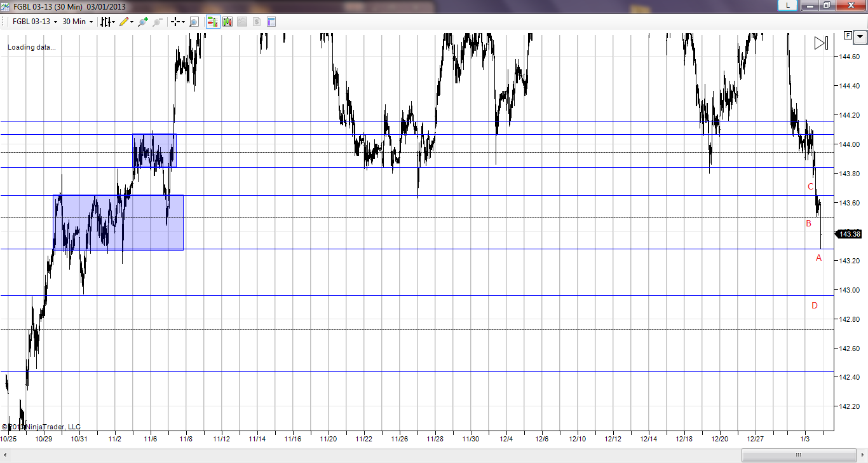This screenshot has width=868, height=463.
Task: Select the upper small blue rectangle drawing
Action: pyautogui.click(x=154, y=151)
